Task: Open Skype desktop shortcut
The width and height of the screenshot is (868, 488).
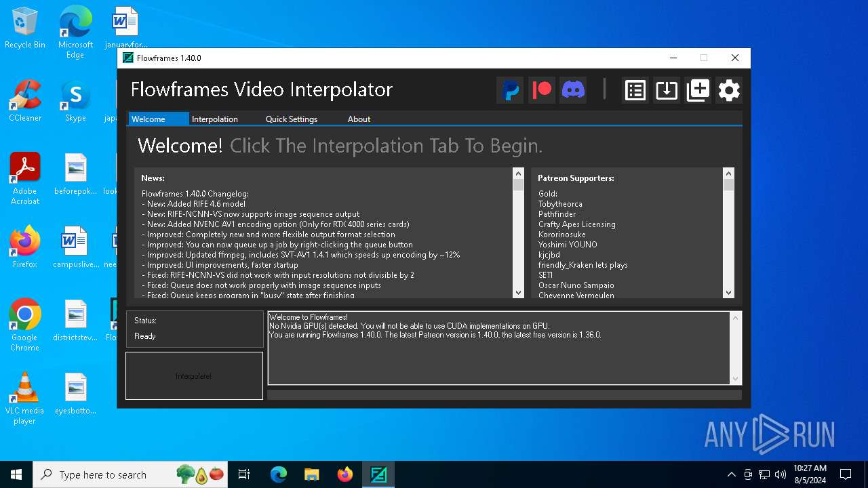Action: click(75, 102)
